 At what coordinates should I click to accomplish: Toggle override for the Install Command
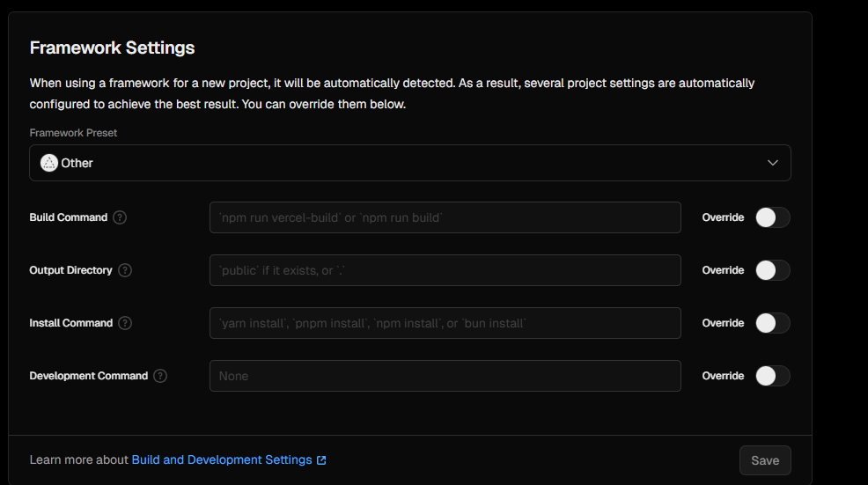772,323
